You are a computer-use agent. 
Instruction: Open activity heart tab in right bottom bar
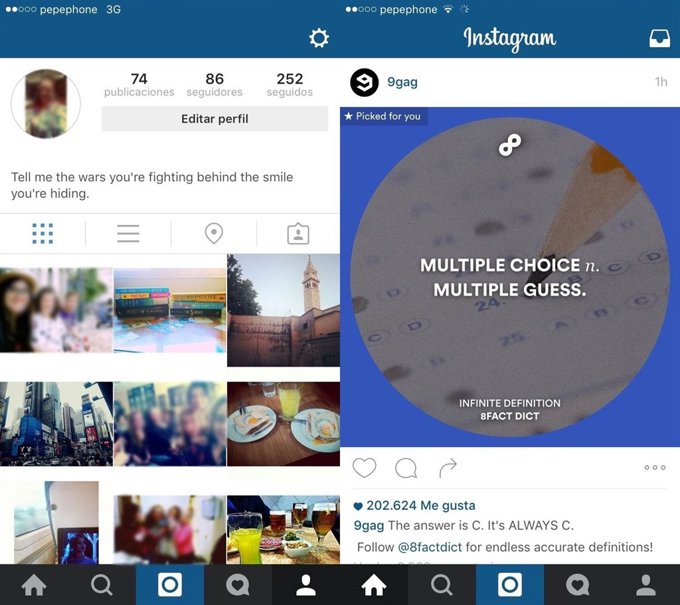point(578,585)
